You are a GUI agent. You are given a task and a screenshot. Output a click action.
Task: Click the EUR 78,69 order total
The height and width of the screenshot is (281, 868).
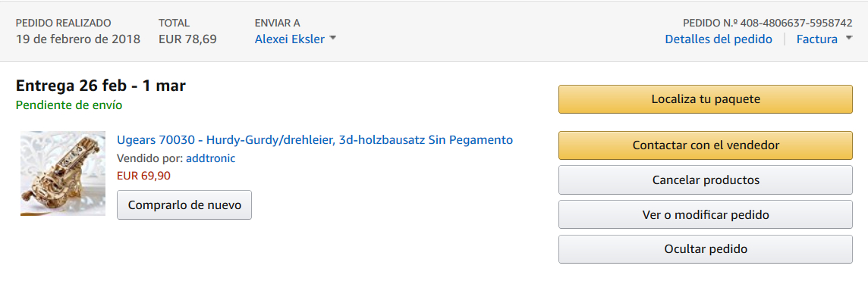[x=187, y=39]
